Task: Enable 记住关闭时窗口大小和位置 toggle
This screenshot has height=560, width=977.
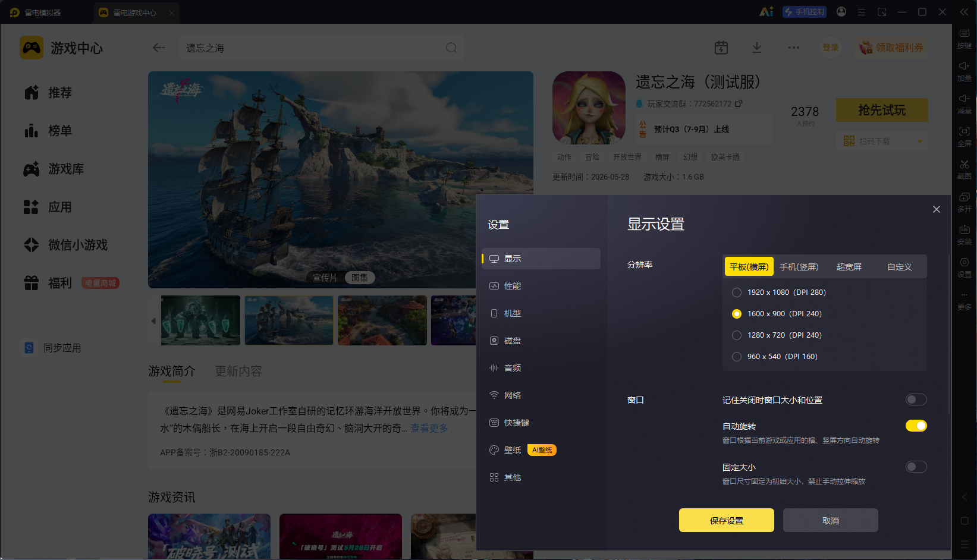Action: pos(916,399)
